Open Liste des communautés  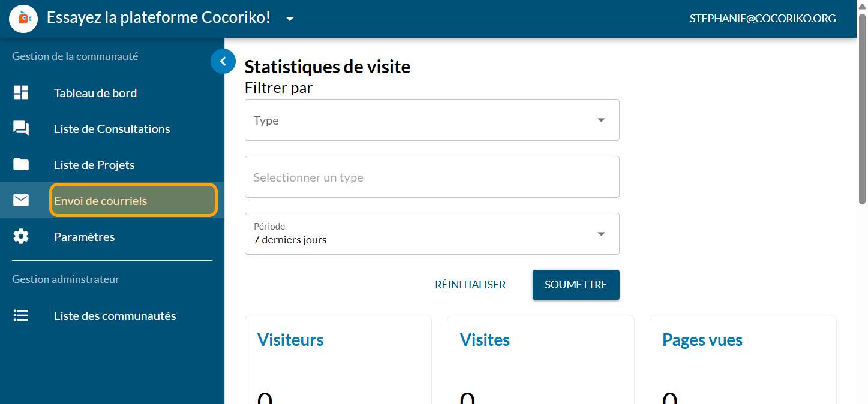point(115,316)
